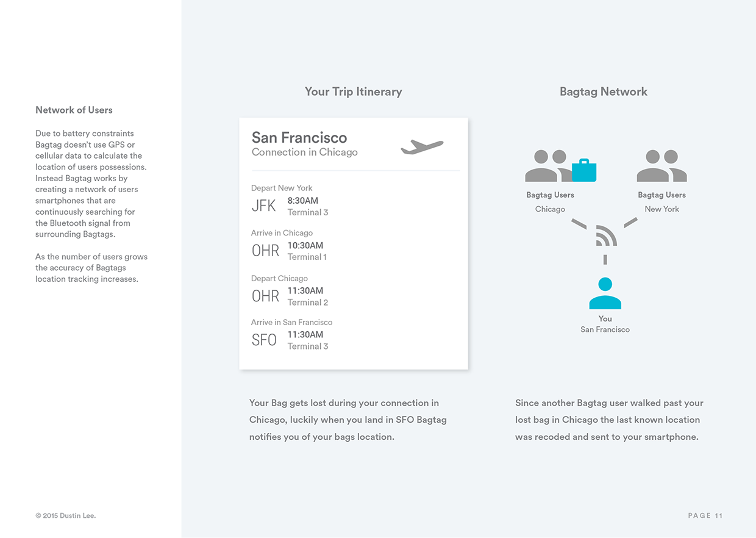Click the wireless signal icon
This screenshot has height=538, width=756.
(605, 236)
